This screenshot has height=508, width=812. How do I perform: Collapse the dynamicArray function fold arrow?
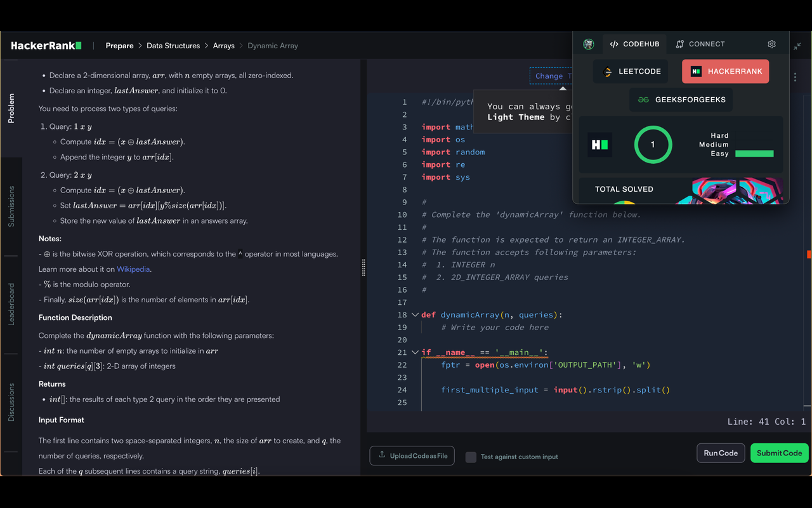click(x=415, y=315)
